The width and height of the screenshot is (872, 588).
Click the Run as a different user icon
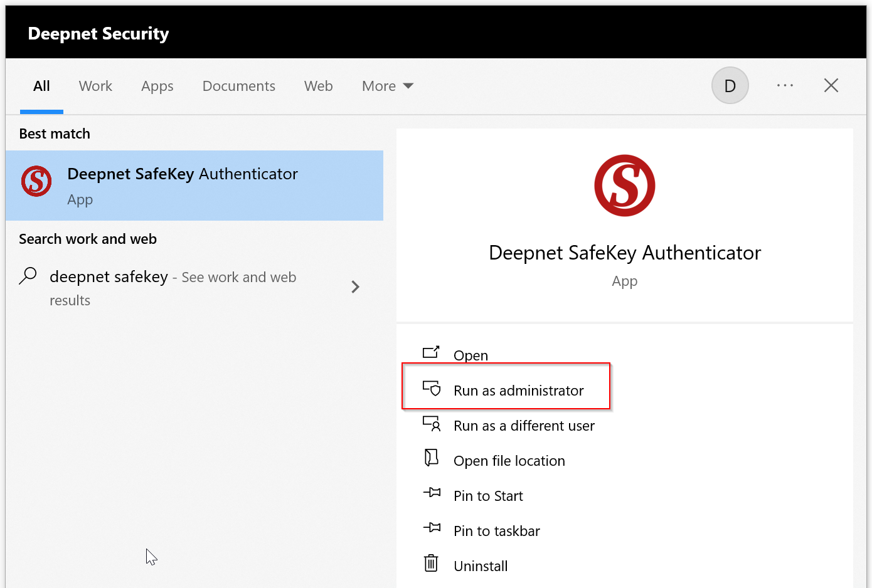point(432,424)
